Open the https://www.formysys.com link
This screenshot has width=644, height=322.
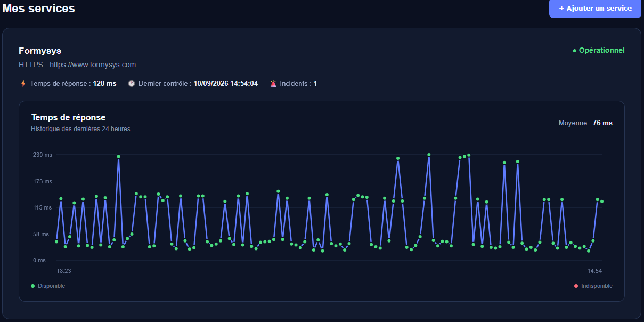coord(93,65)
